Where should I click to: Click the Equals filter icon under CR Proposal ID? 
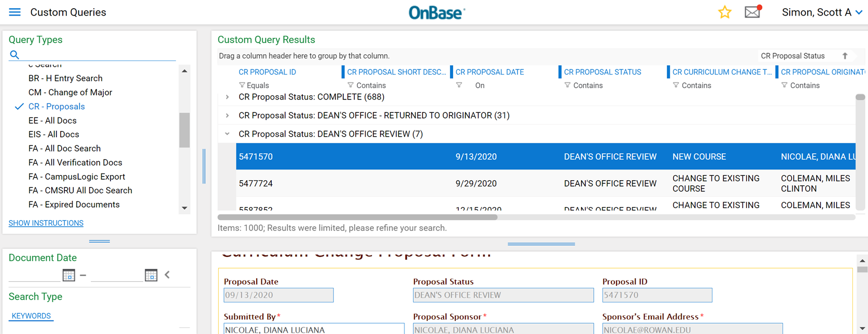point(242,85)
